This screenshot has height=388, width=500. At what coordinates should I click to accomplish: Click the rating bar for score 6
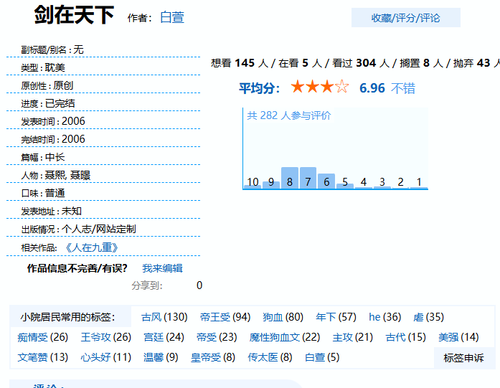[x=326, y=181]
